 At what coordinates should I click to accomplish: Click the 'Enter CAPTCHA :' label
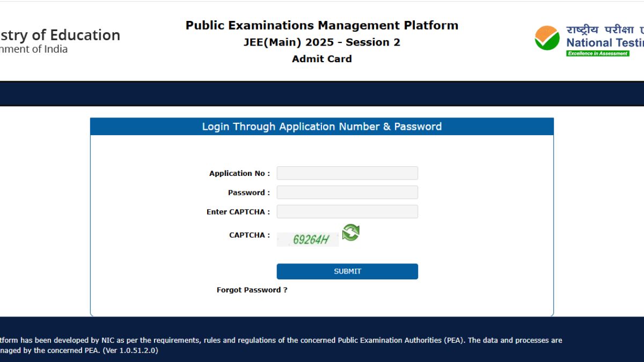click(238, 212)
